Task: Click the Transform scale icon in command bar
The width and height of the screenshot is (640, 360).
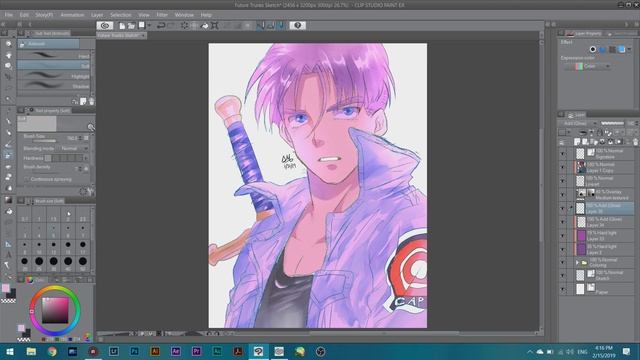Action: 214,25
